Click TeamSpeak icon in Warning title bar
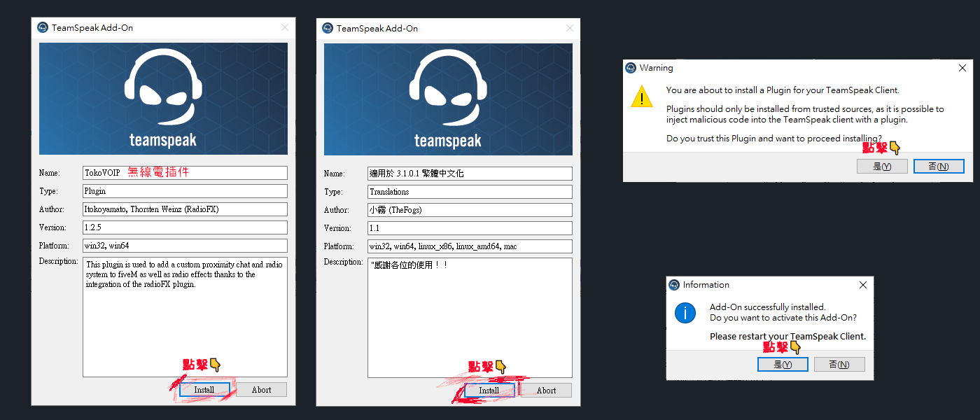Image resolution: width=980 pixels, height=420 pixels. 630,68
